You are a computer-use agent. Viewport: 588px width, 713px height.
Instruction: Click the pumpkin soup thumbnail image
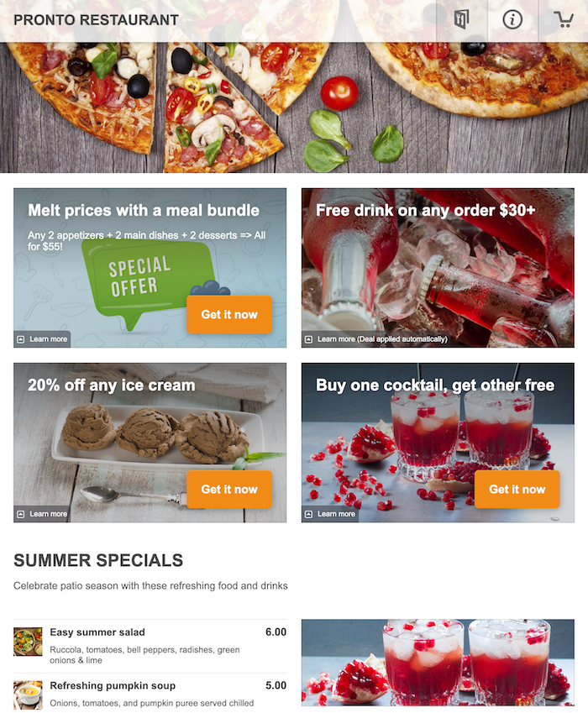coord(28,695)
